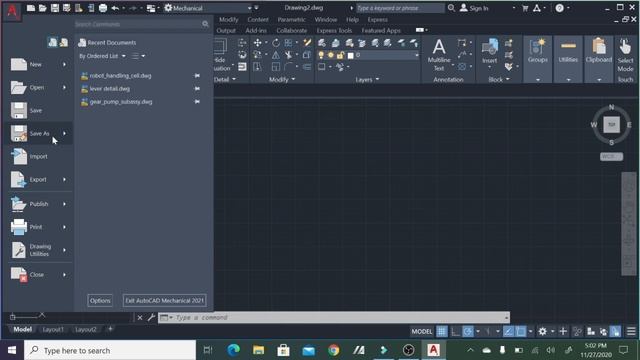The width and height of the screenshot is (640, 360).
Task: Click Exit AutoCAD Mechanical 2021 button
Action: pyautogui.click(x=164, y=300)
